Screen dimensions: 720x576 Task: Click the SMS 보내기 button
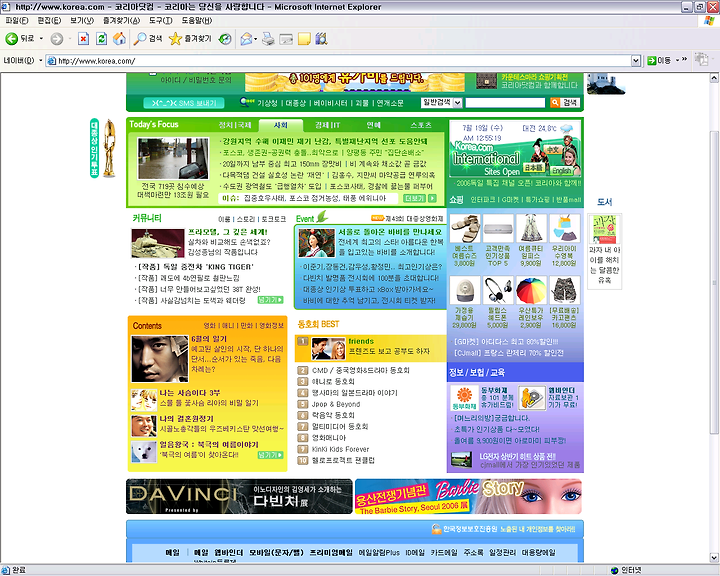[184, 103]
